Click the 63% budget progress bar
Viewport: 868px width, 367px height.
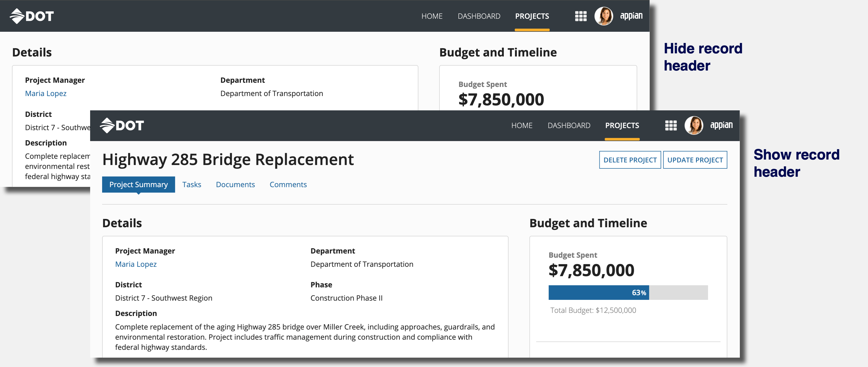(x=628, y=293)
